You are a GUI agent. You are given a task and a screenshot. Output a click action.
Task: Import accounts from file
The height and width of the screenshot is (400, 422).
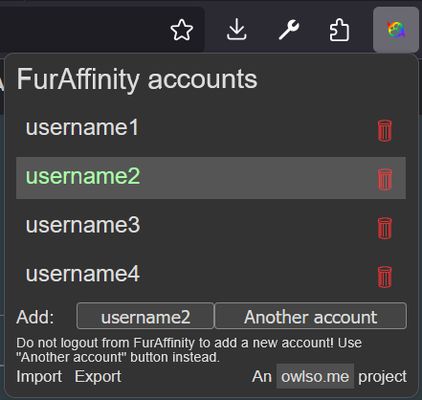(x=39, y=377)
